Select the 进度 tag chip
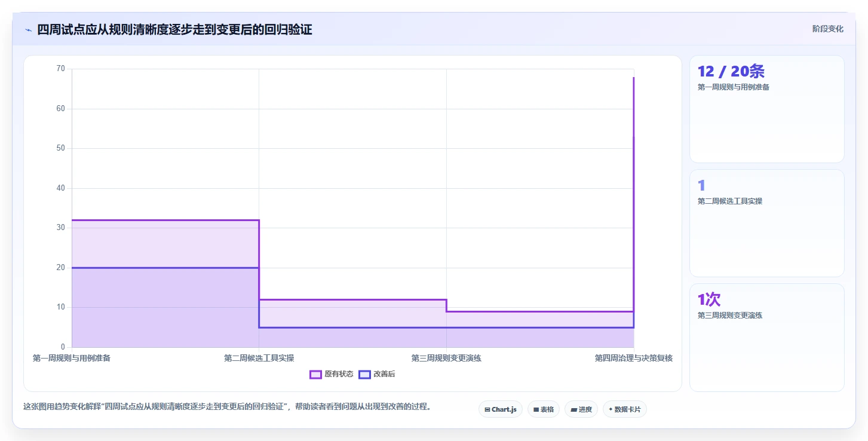This screenshot has height=441, width=868. 581,409
